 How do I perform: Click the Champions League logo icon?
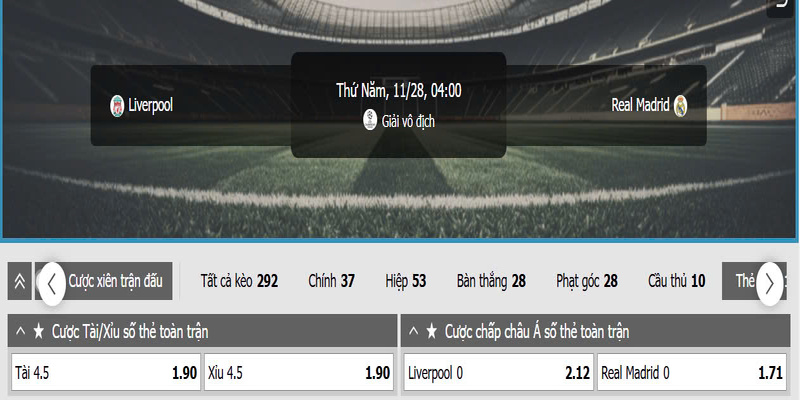point(370,120)
